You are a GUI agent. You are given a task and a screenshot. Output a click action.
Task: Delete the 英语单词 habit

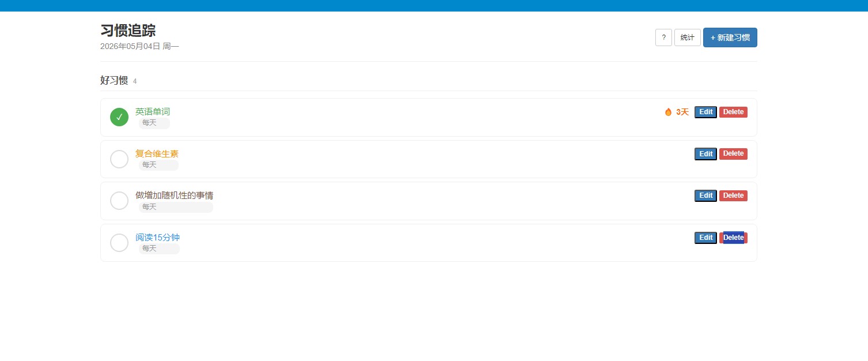point(733,112)
